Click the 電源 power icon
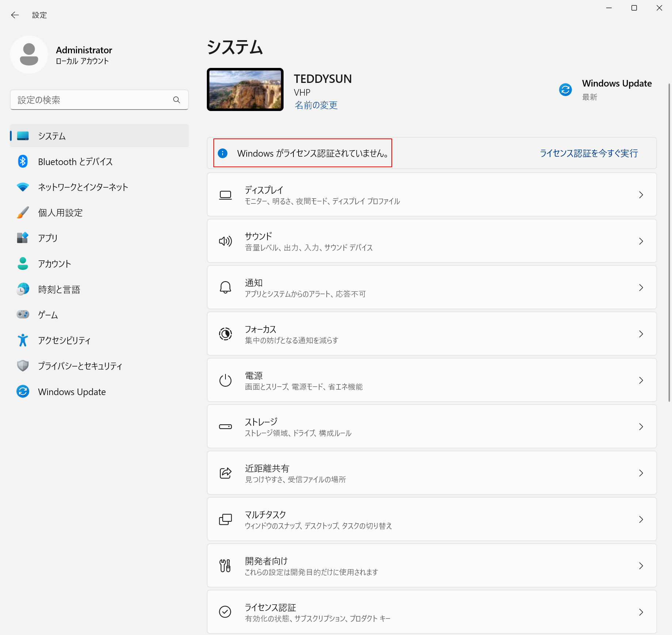Viewport: 672px width, 635px height. (x=225, y=380)
